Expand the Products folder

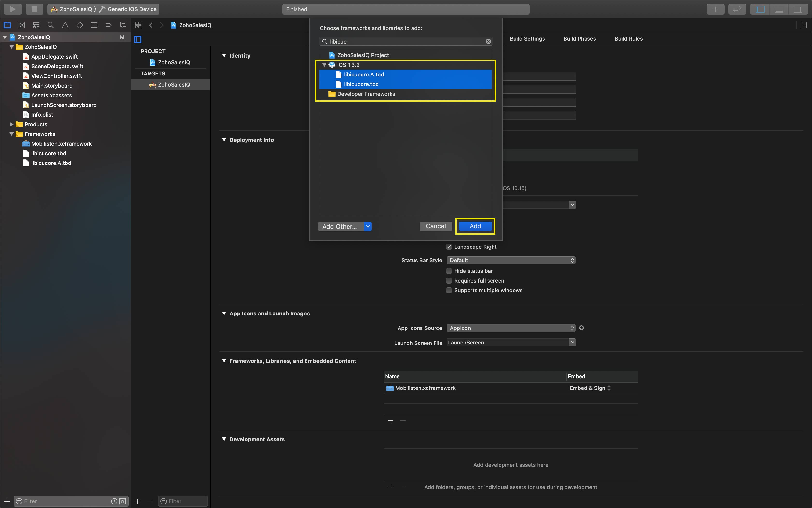[11, 124]
